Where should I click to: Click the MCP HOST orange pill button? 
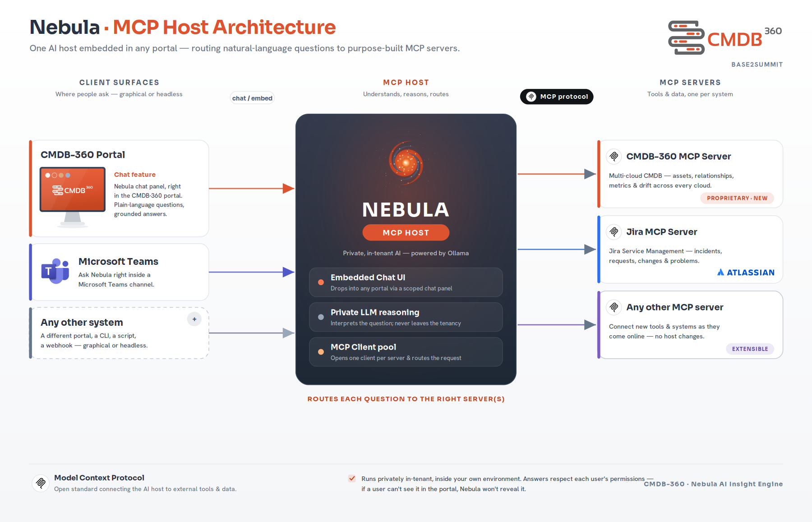click(406, 233)
